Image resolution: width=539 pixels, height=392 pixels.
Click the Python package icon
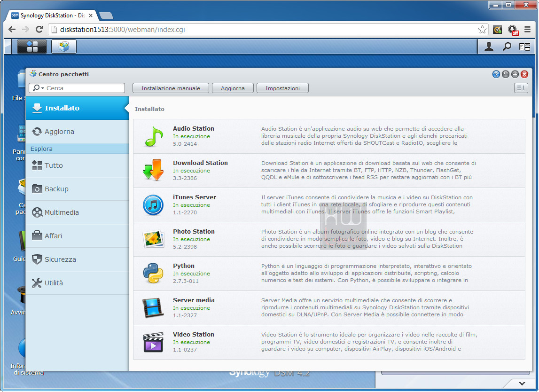153,274
